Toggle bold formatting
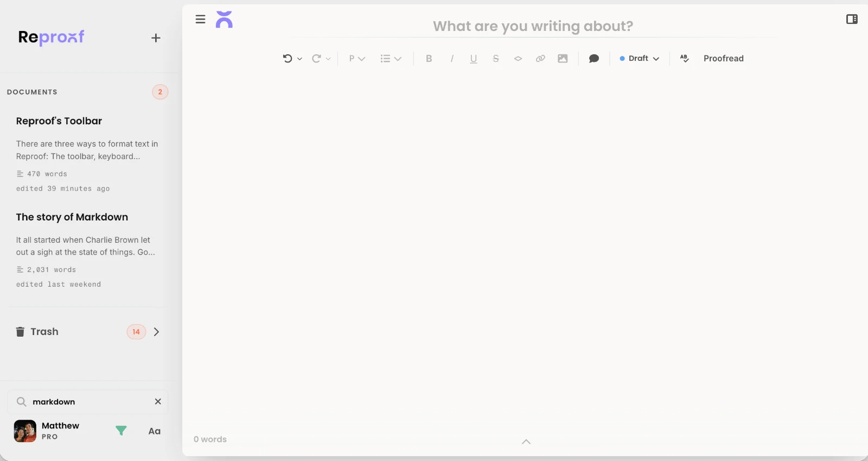Screen dimensions: 868x461 click(429, 59)
